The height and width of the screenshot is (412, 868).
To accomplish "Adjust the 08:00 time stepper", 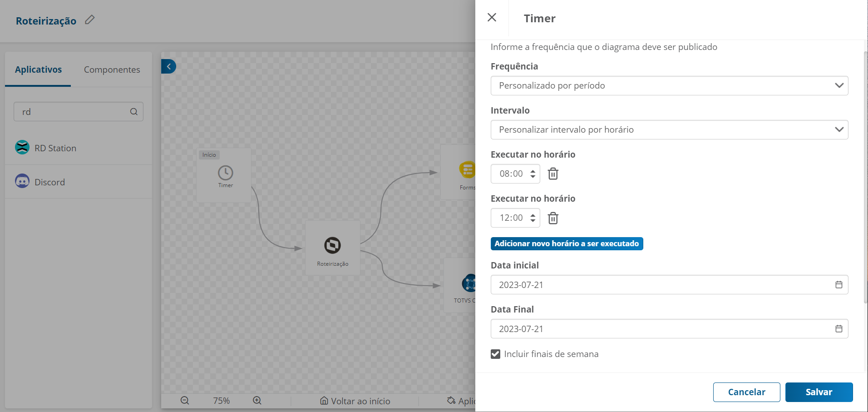I will coord(533,174).
